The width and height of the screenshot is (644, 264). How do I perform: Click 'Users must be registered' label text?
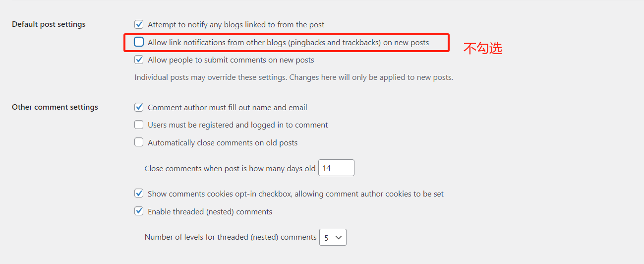coord(237,125)
